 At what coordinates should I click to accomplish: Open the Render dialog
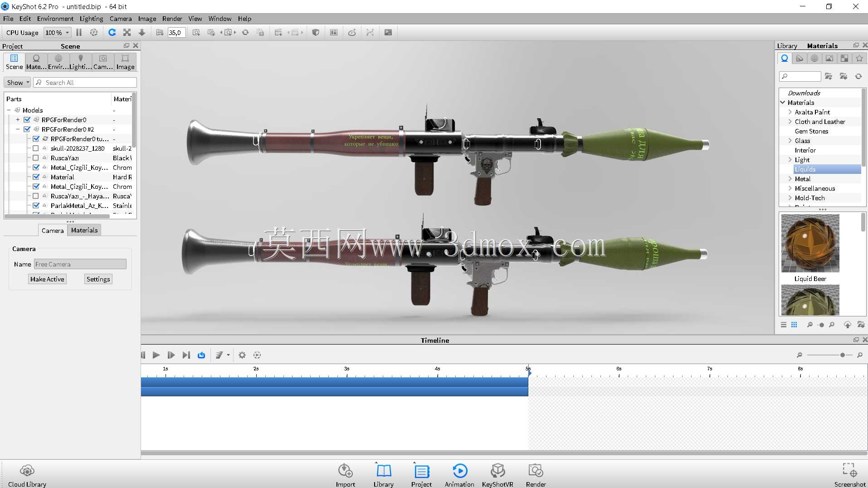pyautogui.click(x=536, y=475)
